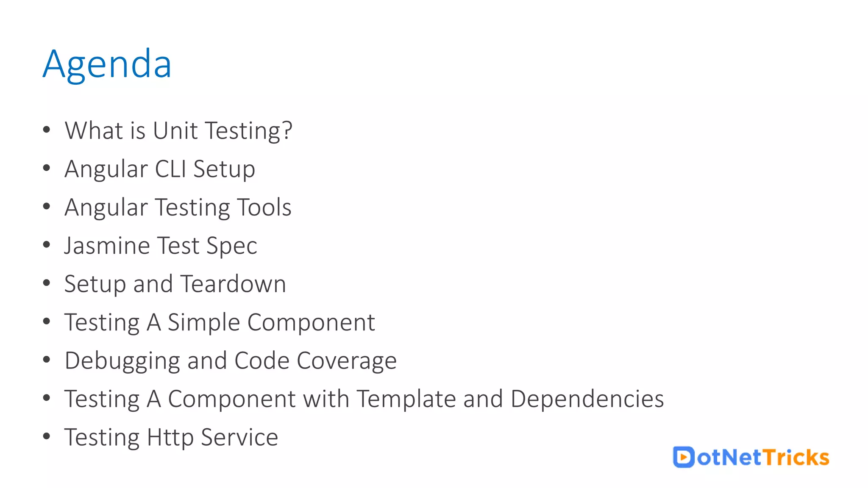Screen dimensions: 868x488
Task: Click the bullet dot before 'What is Unit Testing?'
Action: [x=47, y=130]
